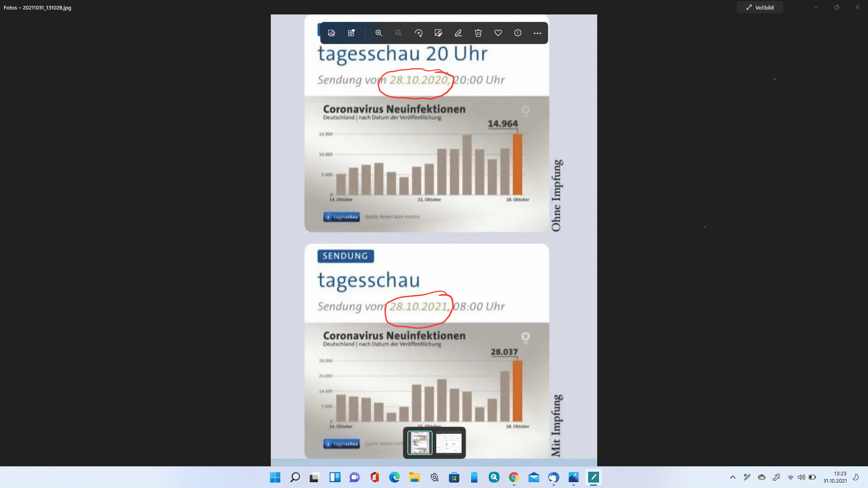Open OneDrive cloud tray icon
The image size is (868, 488).
[762, 477]
